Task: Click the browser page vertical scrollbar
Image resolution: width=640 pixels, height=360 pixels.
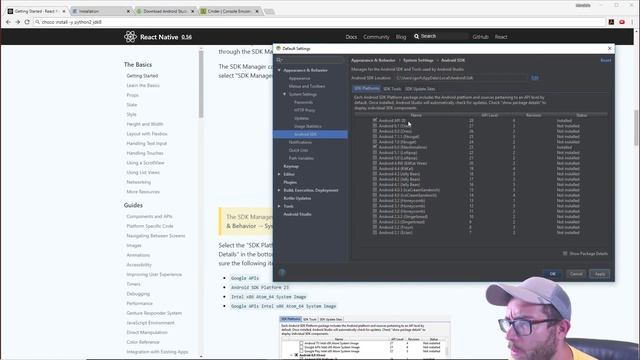Action: click(636, 127)
